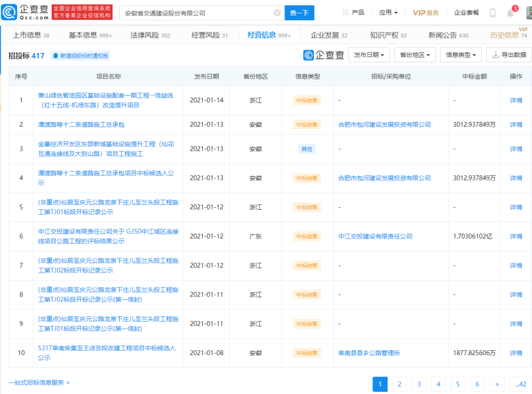Click the Qcc.com logo in the header
This screenshot has width=532, height=394.
click(27, 12)
